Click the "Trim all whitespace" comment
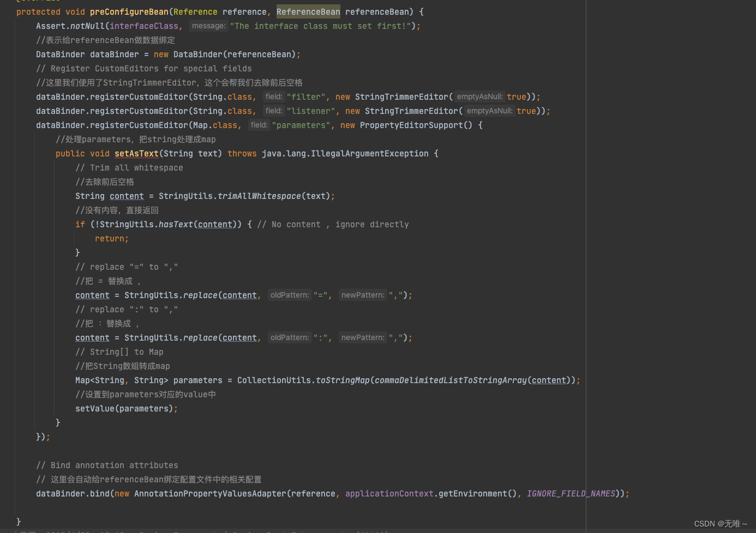 click(129, 168)
